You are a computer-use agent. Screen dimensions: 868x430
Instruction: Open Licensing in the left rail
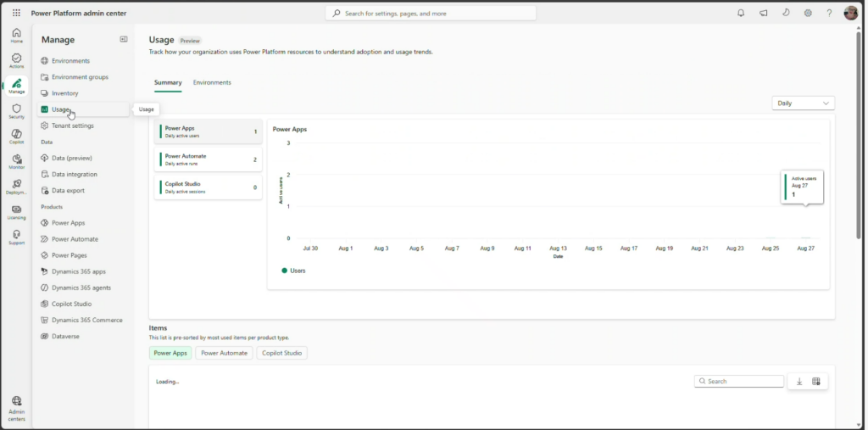[x=17, y=212]
